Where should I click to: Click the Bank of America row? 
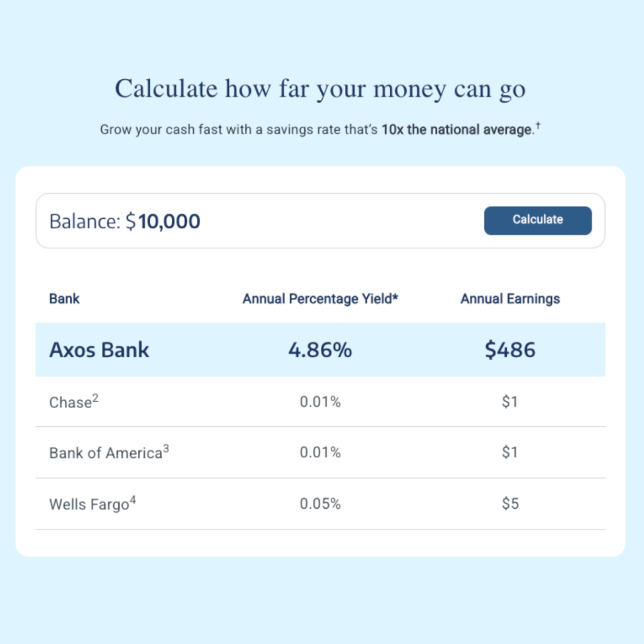tap(321, 453)
